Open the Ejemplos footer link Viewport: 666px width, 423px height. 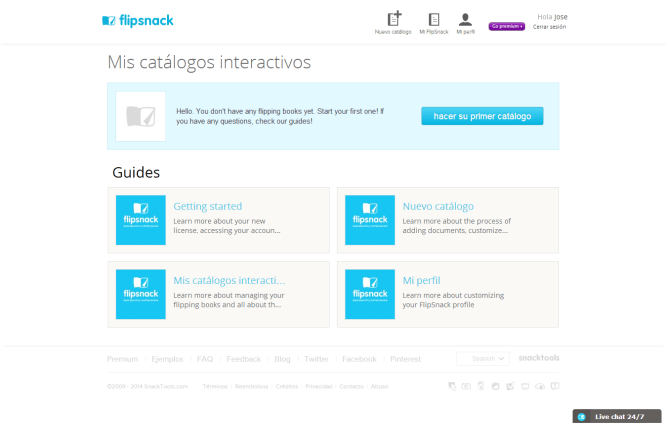point(168,358)
